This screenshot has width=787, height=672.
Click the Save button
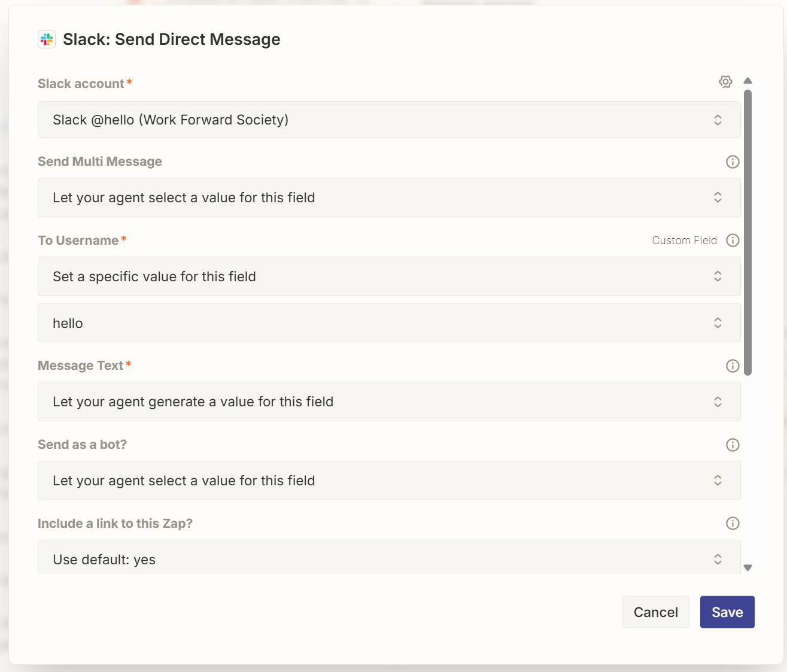point(727,612)
